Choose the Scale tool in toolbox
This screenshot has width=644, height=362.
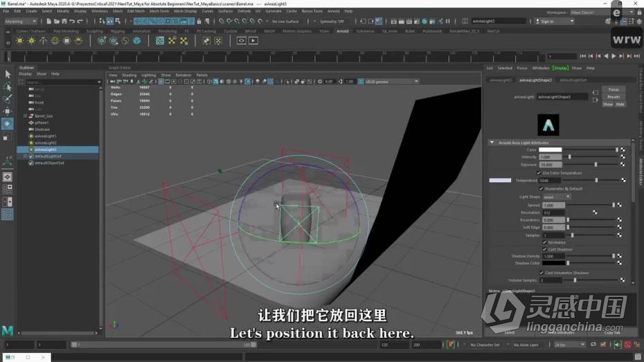coord(8,137)
